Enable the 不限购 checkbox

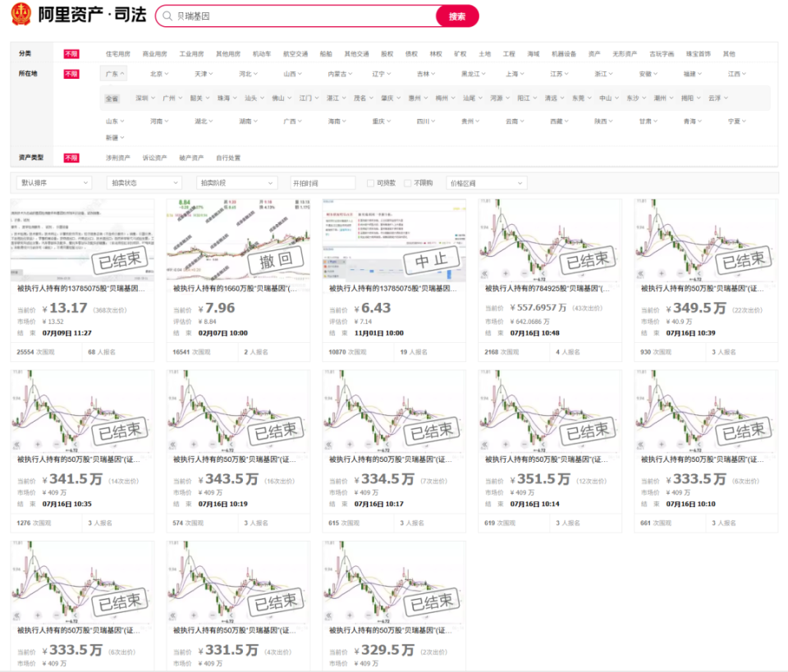coord(408,183)
